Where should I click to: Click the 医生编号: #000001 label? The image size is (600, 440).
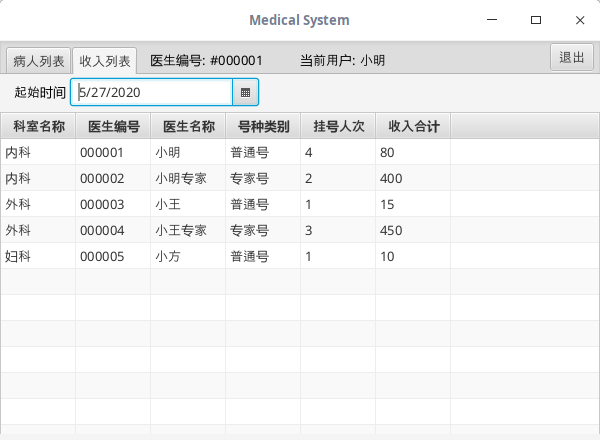[206, 60]
